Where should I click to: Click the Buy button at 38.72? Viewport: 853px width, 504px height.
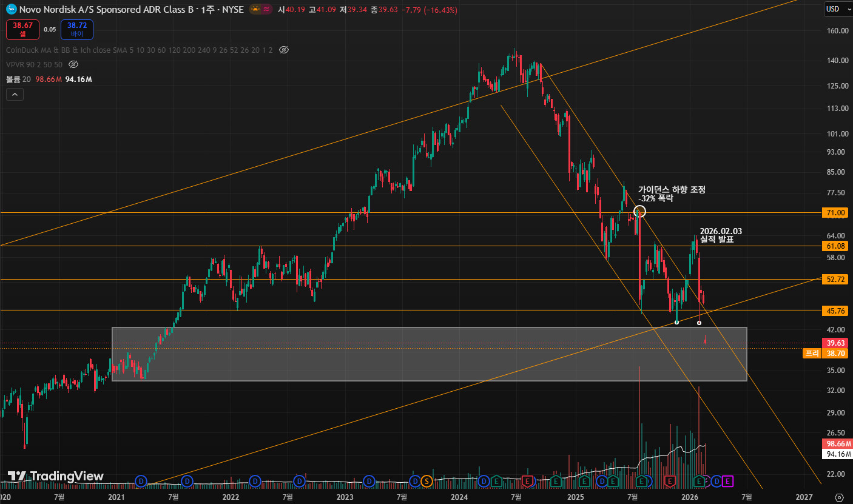(76, 29)
